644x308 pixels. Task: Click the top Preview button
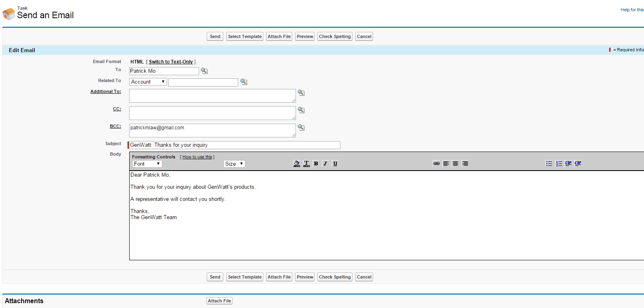click(305, 36)
